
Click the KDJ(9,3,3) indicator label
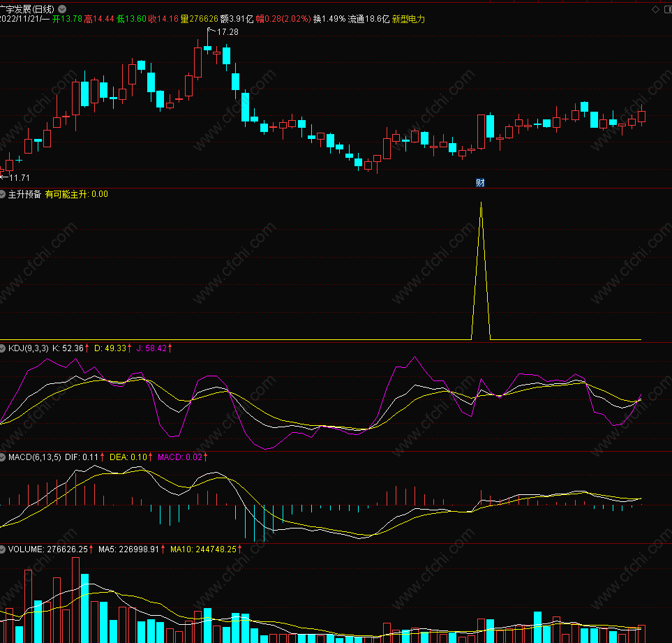(29, 348)
